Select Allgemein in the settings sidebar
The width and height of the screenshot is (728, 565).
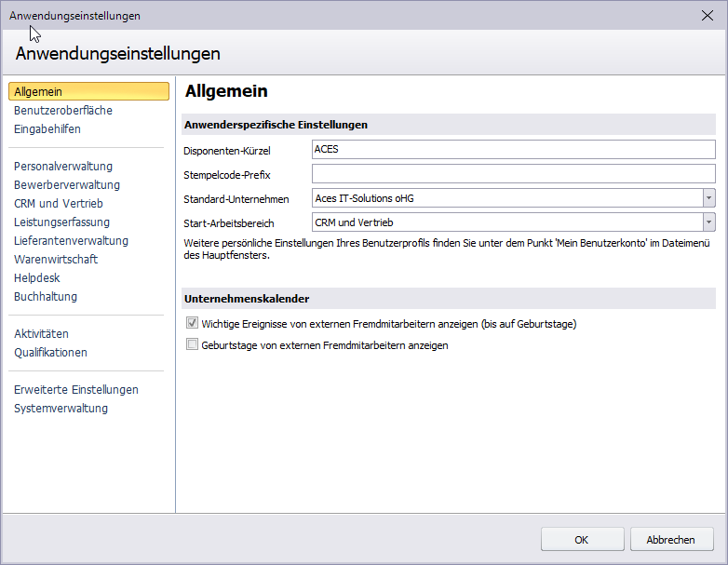pyautogui.click(x=39, y=91)
